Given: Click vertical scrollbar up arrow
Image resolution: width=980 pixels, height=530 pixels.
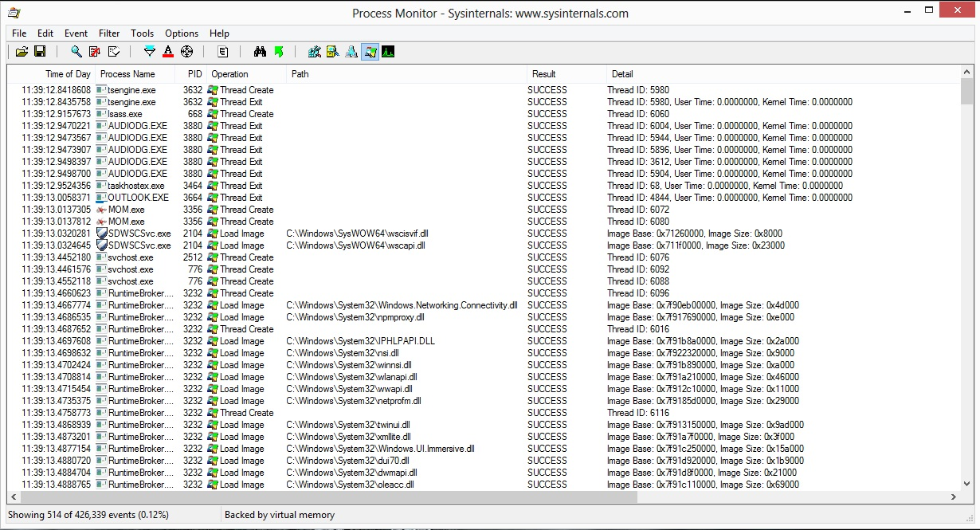Looking at the screenshot, I should pyautogui.click(x=966, y=73).
